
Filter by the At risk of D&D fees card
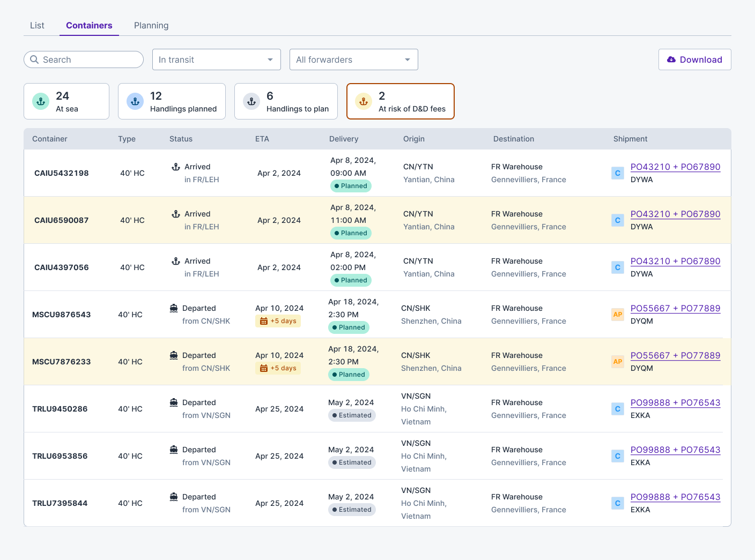coord(400,101)
